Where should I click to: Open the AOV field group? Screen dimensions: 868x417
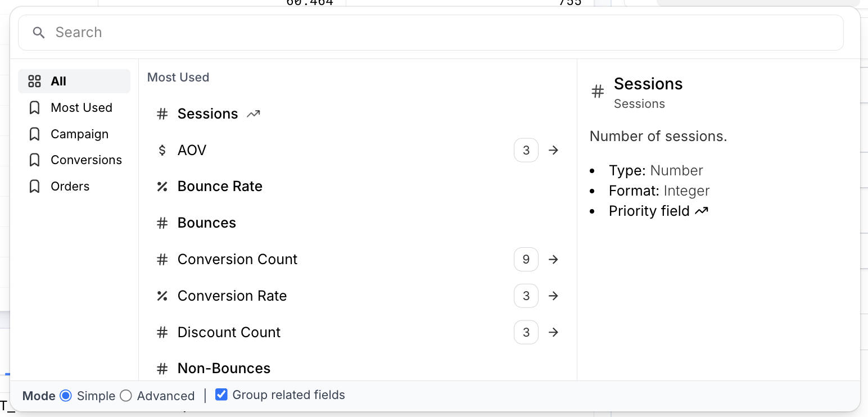(x=553, y=150)
